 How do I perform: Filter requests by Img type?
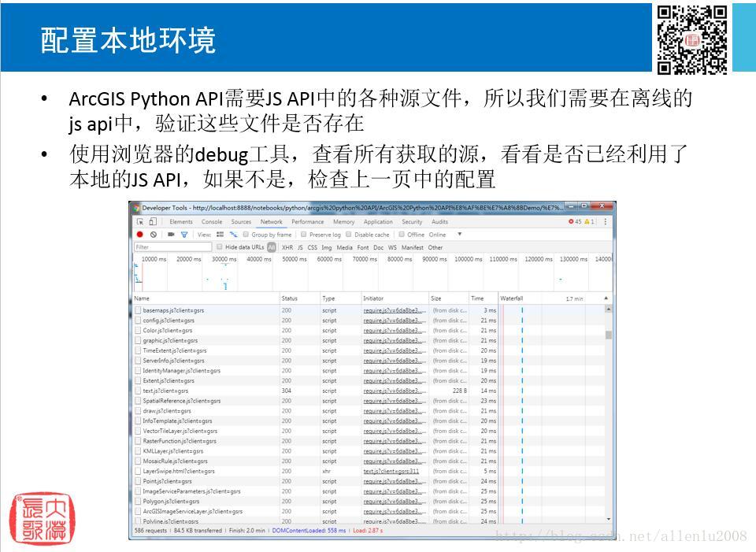(x=326, y=247)
